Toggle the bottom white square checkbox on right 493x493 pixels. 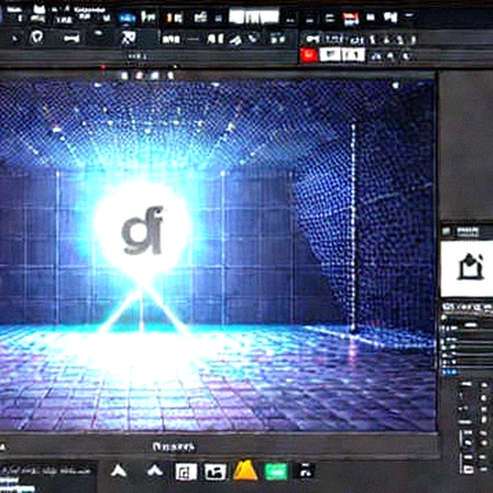[x=467, y=470]
